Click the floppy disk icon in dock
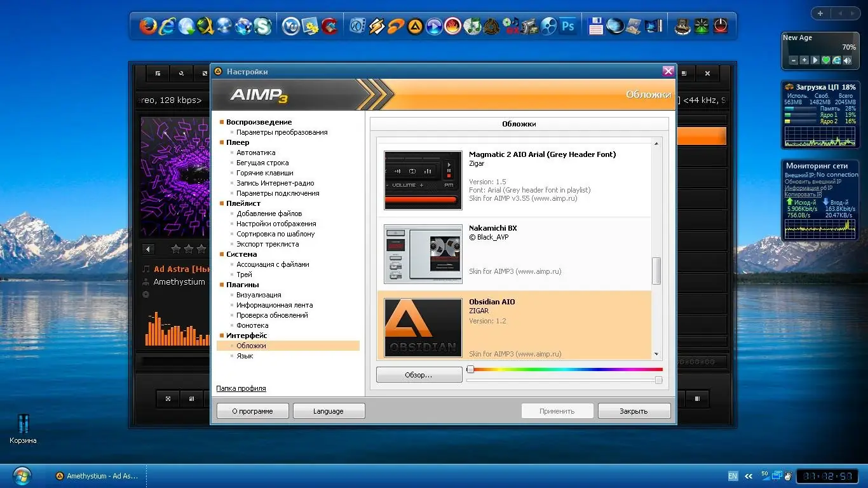868x488 pixels. (x=595, y=26)
